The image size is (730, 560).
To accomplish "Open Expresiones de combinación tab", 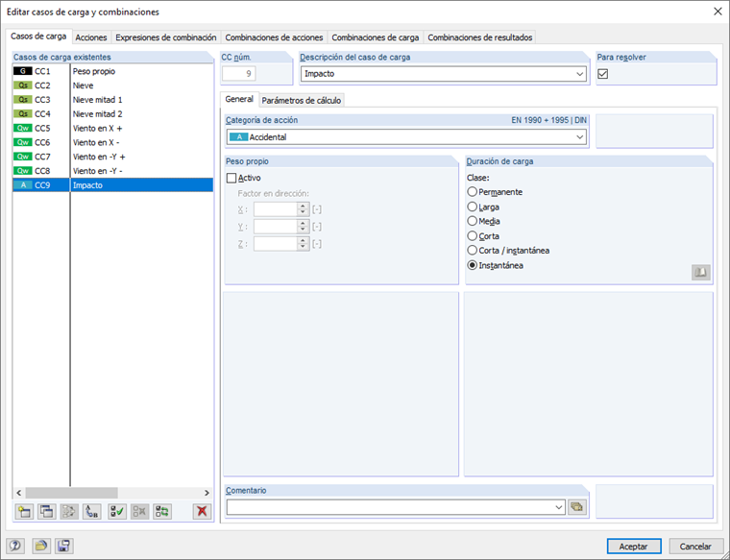I will (166, 37).
